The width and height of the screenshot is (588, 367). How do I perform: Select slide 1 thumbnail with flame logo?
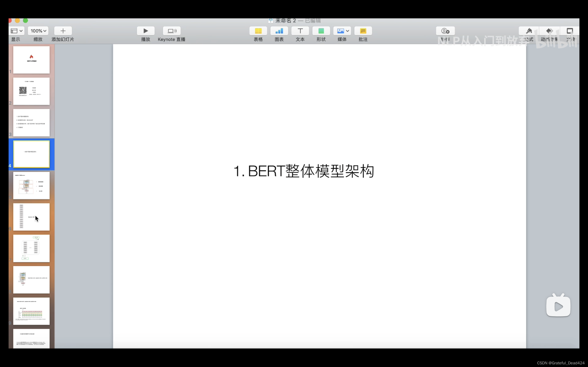[x=31, y=60]
